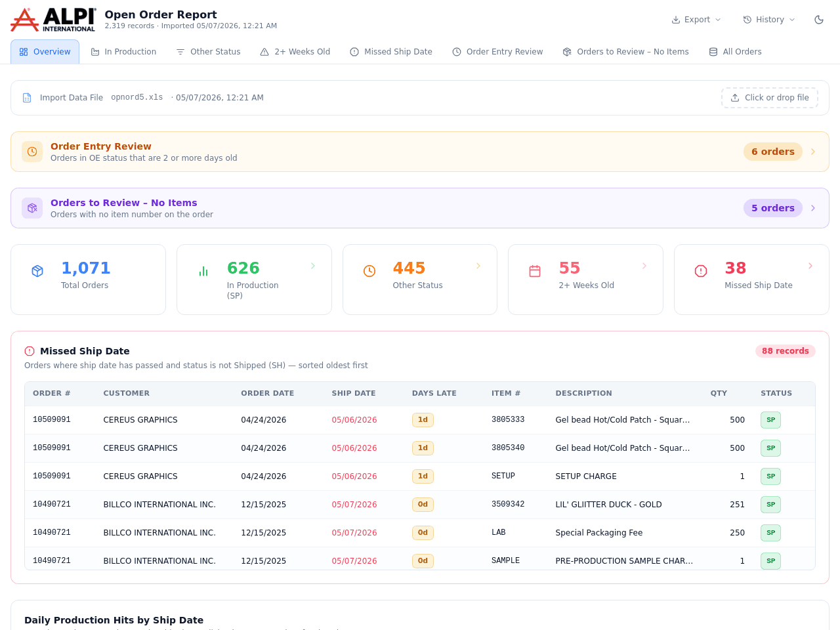Click the 88 records badge
The height and width of the screenshot is (630, 840).
(x=786, y=351)
